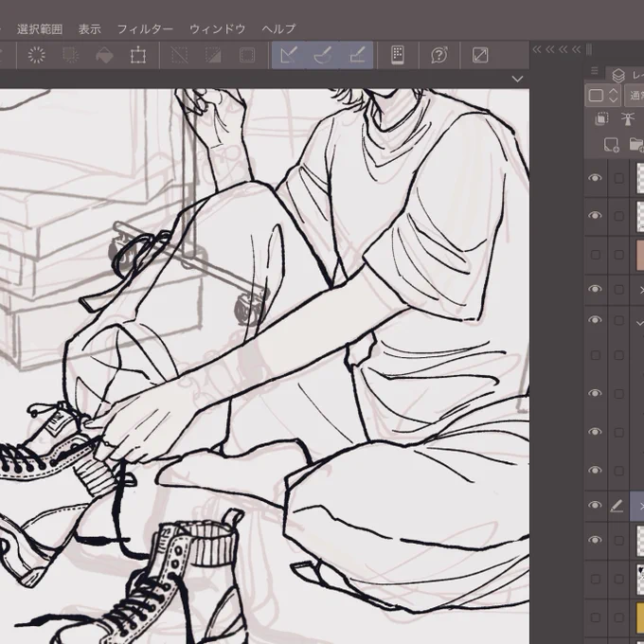Check the tan layer's second-column box
644x644 pixels.
coord(618,255)
